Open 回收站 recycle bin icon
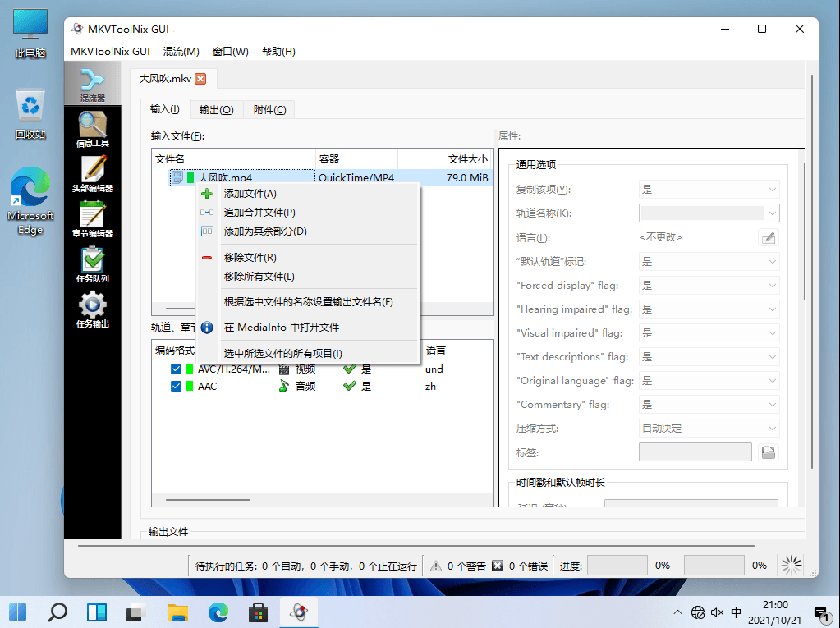Screen dimensions: 840x628 pyautogui.click(x=30, y=114)
